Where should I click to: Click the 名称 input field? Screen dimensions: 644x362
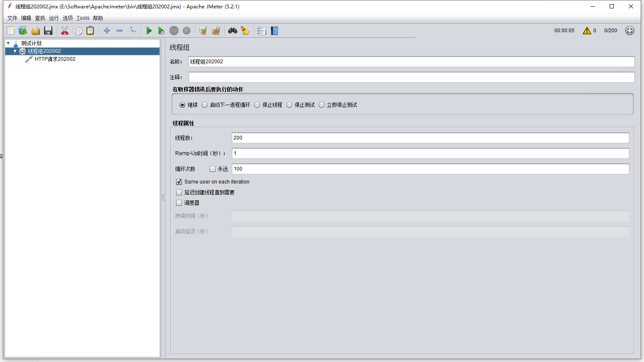point(411,62)
